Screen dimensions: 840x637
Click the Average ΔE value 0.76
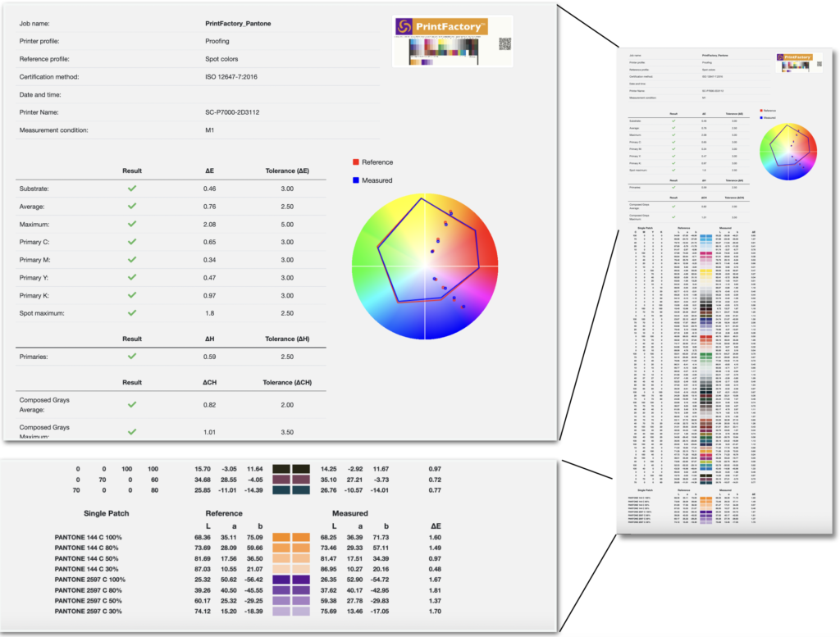pos(209,206)
